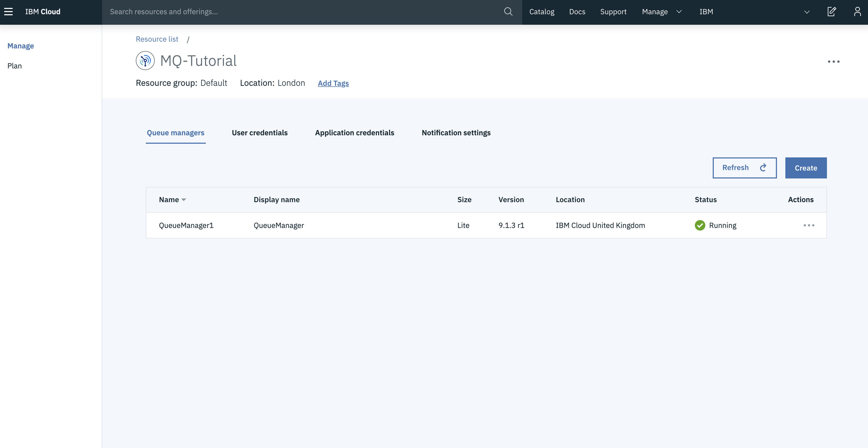Viewport: 868px width, 448px height.
Task: Click the MQ-Tutorial page title
Action: [x=198, y=61]
